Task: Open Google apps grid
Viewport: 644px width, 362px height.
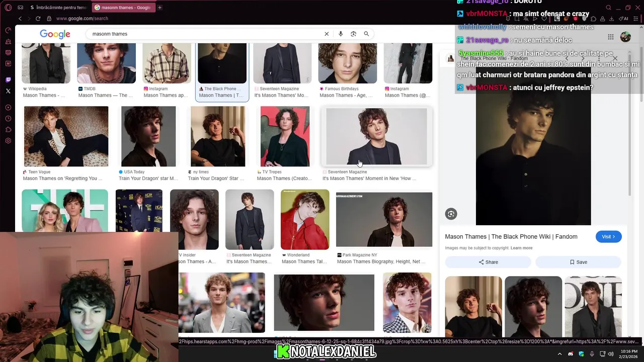Action: click(610, 37)
